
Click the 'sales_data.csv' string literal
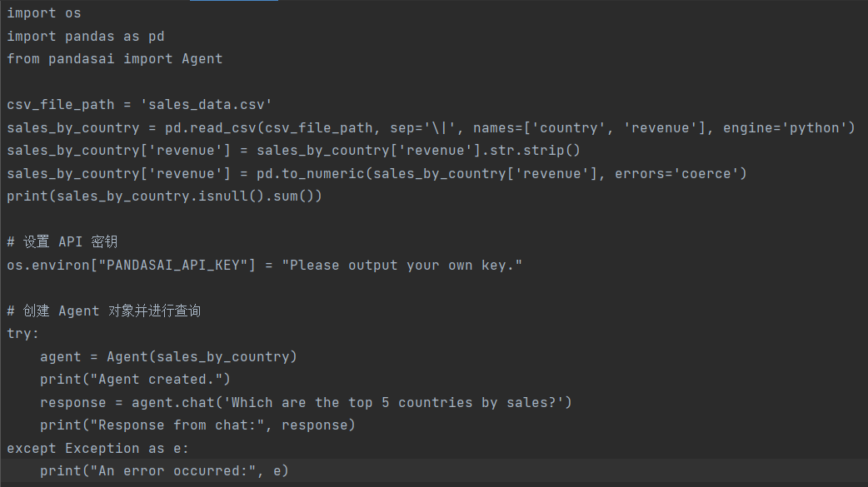(x=206, y=105)
